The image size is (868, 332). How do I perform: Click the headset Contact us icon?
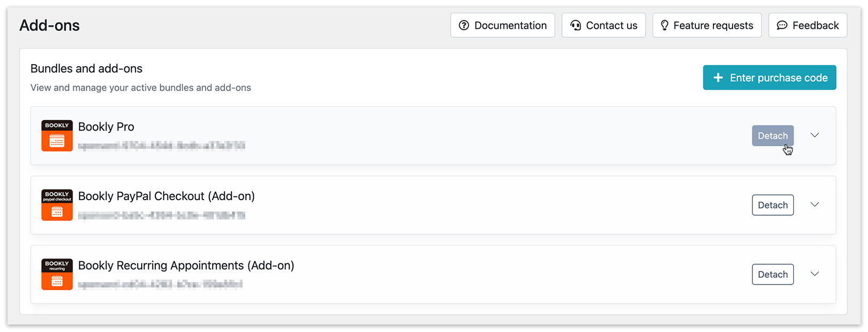coord(575,25)
